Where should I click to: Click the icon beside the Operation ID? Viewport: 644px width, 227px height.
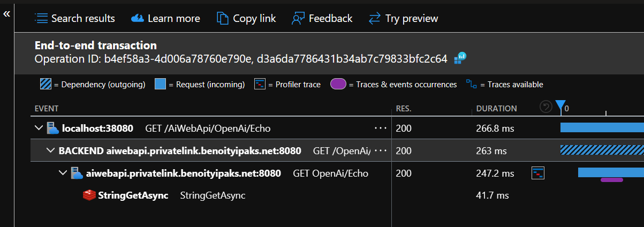(x=460, y=58)
